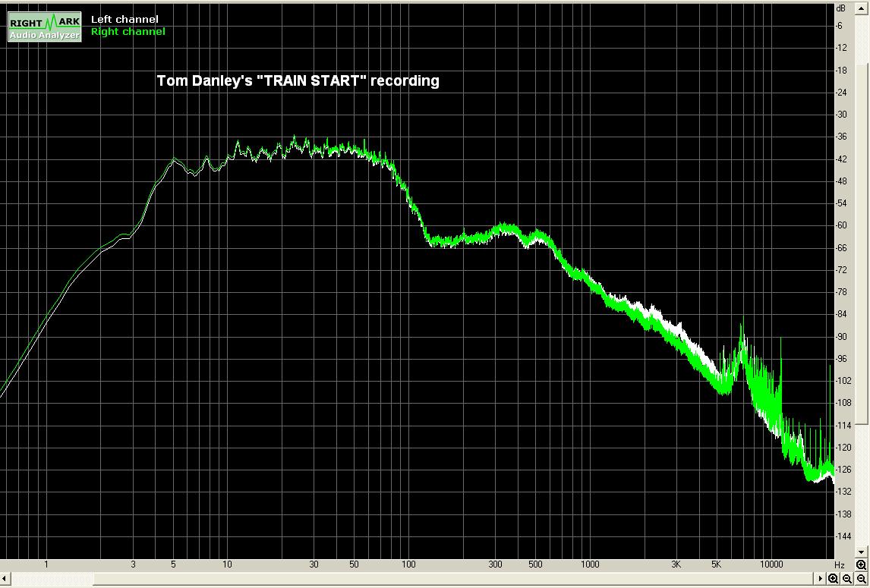Click the '3K' frequency axis label
The height and width of the screenshot is (588, 870).
click(676, 564)
